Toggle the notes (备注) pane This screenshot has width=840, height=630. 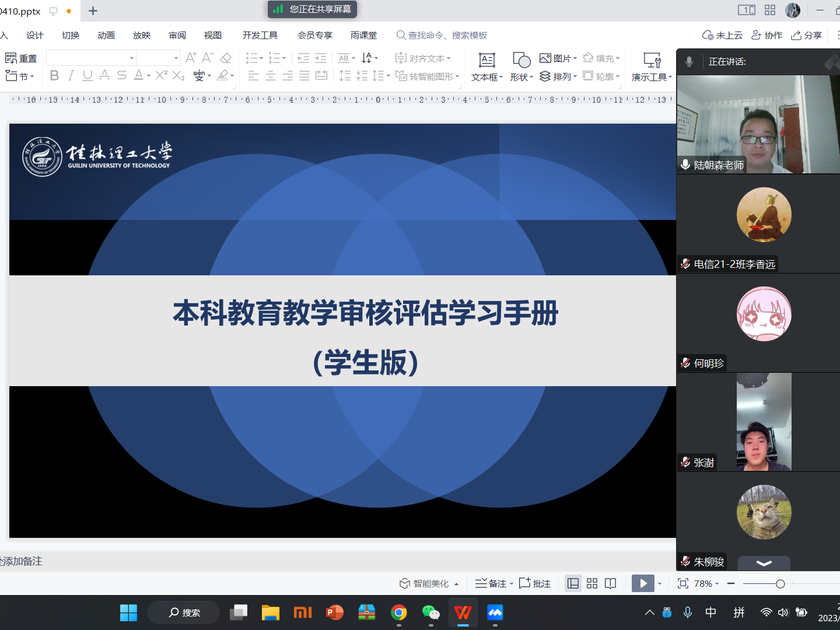point(491,583)
